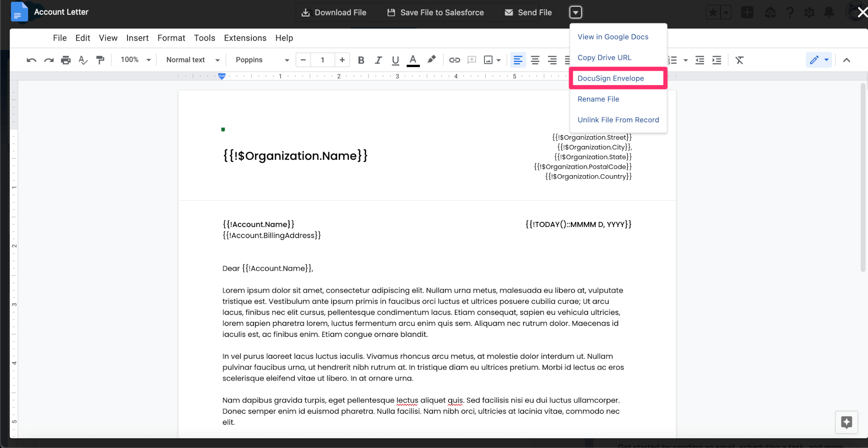Toggle Underline formatting

click(395, 60)
